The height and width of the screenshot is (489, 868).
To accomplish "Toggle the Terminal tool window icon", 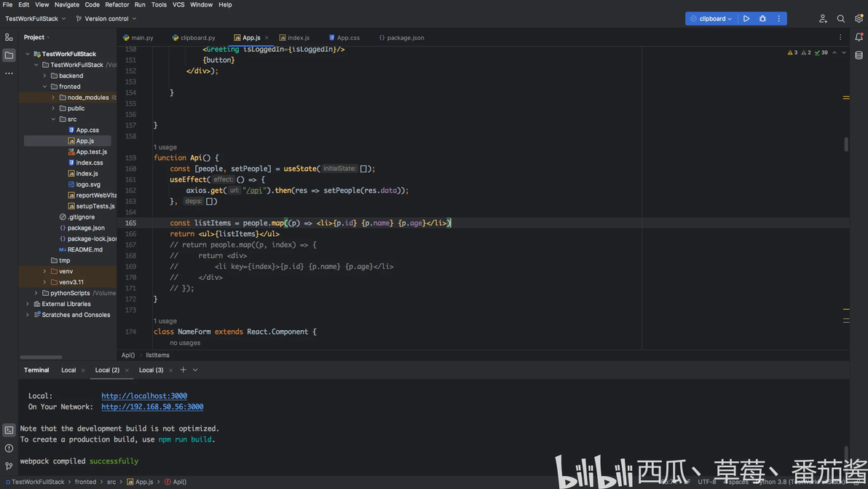I will pyautogui.click(x=9, y=430).
